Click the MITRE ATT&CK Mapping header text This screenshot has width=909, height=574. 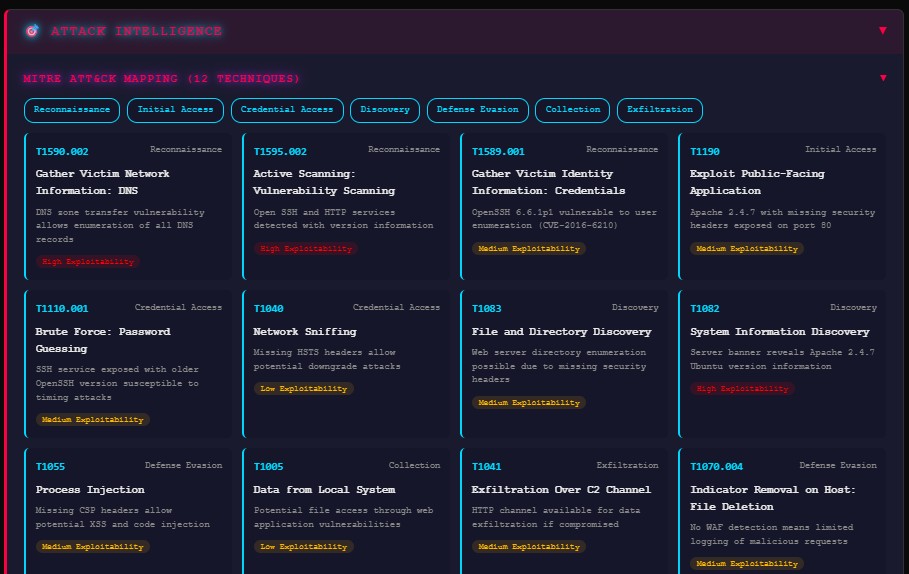(x=161, y=78)
